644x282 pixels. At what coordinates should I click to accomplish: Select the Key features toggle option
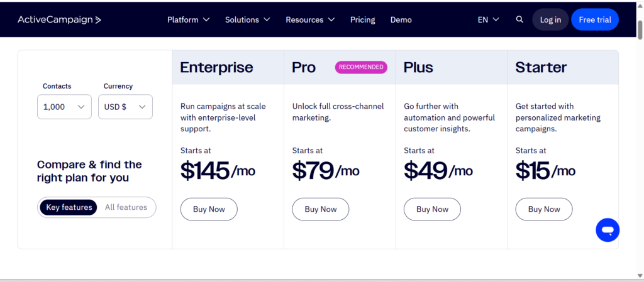point(69,207)
